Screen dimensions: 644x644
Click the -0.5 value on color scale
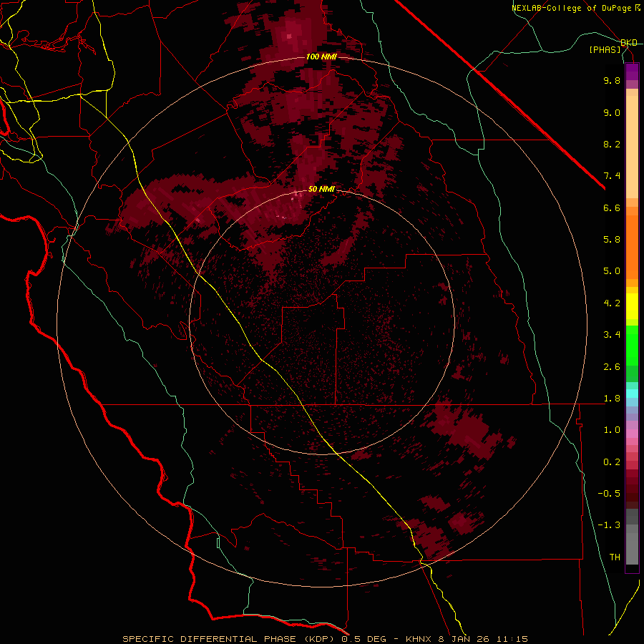[609, 494]
